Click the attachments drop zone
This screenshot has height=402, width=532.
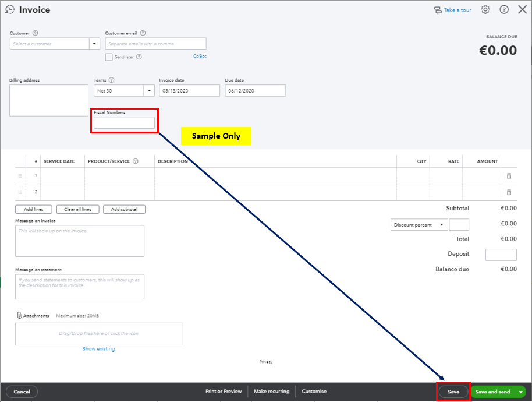click(99, 334)
